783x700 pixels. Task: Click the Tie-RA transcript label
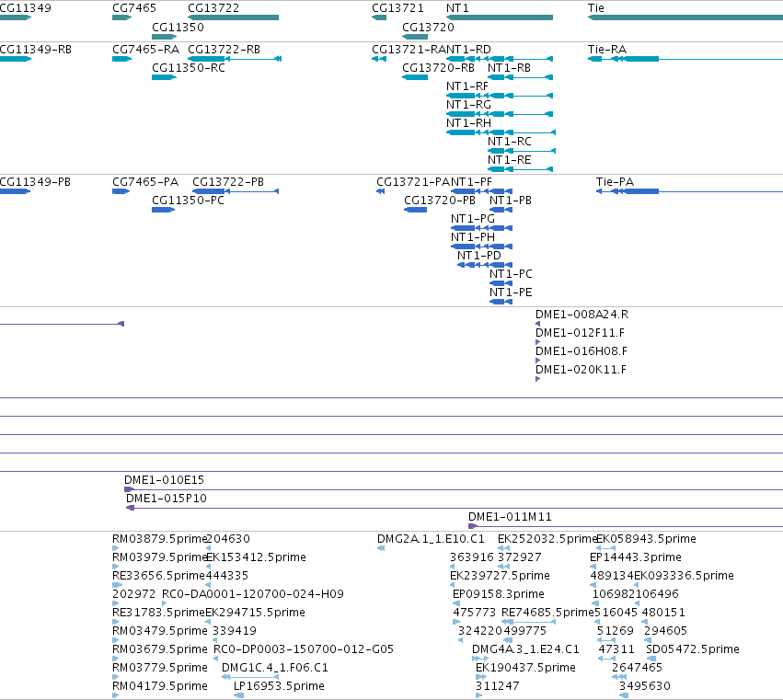606,50
